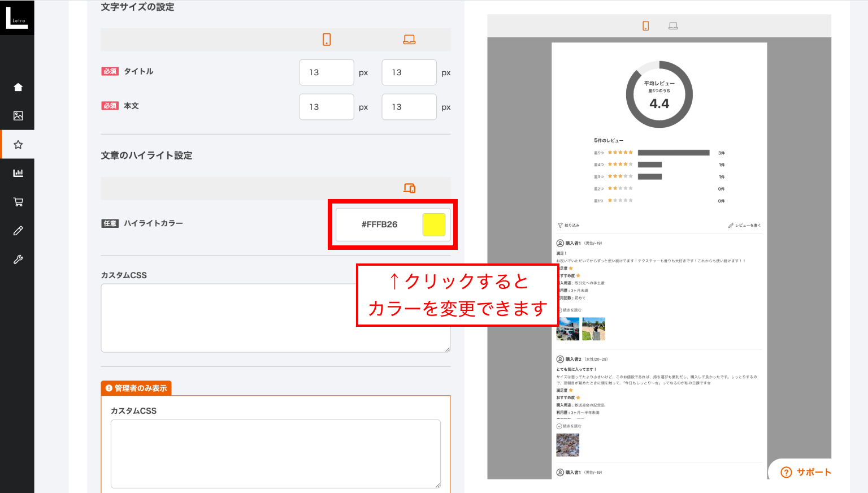Image resolution: width=868 pixels, height=493 pixels.
Task: Expand 続きを読む in the first review
Action: pyautogui.click(x=571, y=310)
